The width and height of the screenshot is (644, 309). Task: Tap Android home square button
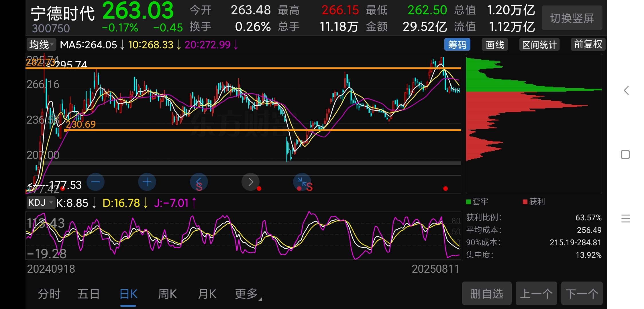pos(625,154)
